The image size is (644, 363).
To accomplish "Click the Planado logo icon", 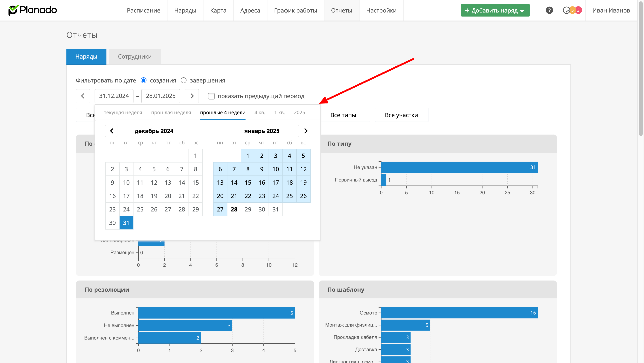I will pos(13,10).
